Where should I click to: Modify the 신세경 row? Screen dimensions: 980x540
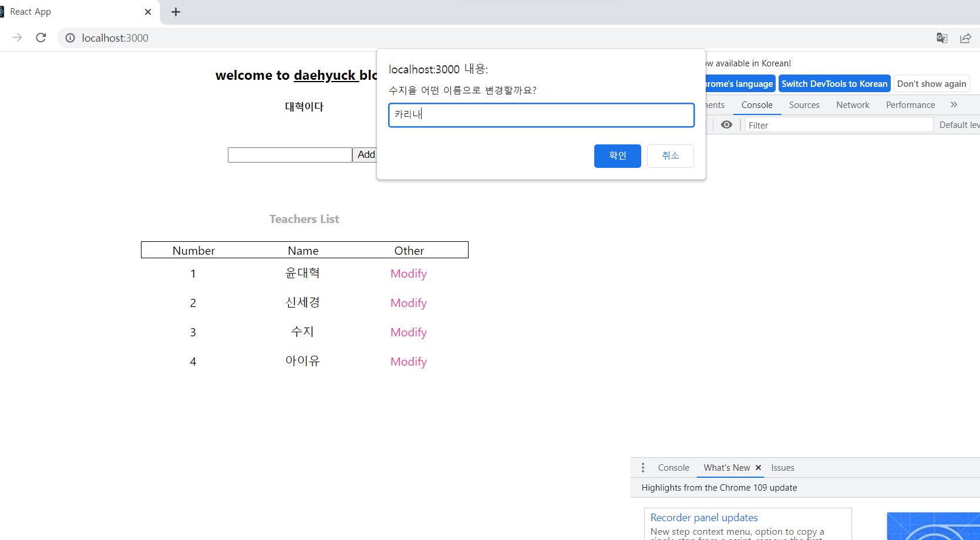pyautogui.click(x=409, y=303)
